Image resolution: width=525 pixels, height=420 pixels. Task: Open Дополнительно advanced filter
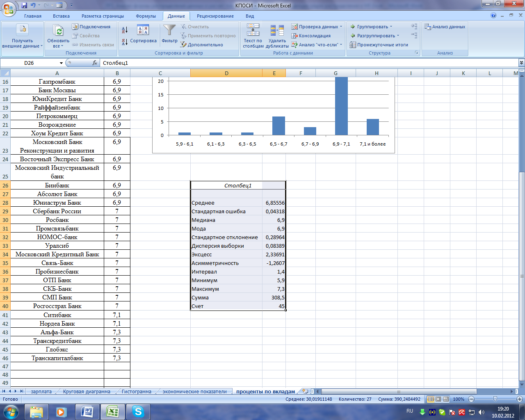[202, 45]
